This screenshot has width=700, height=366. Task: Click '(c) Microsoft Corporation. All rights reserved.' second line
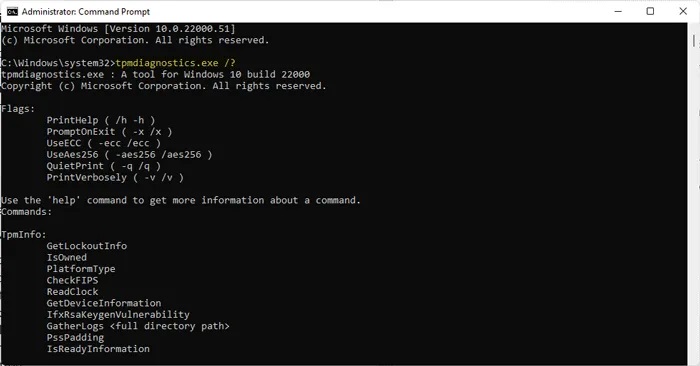click(x=135, y=40)
